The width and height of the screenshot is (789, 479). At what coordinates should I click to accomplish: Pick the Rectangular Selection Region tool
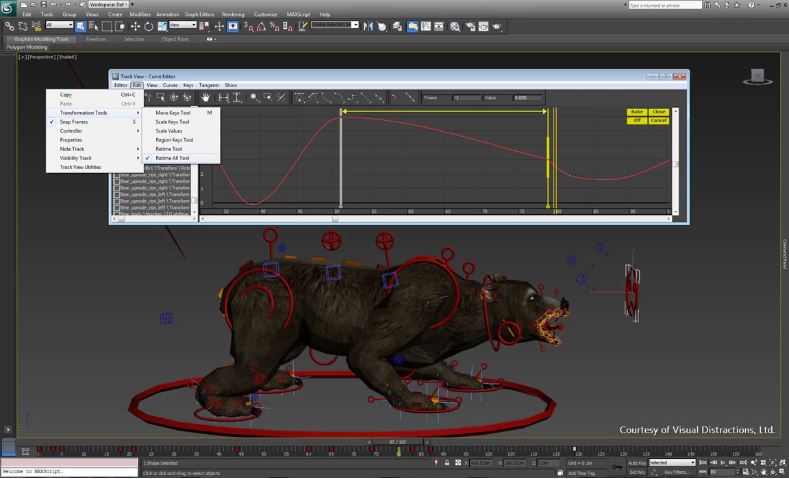[107, 26]
